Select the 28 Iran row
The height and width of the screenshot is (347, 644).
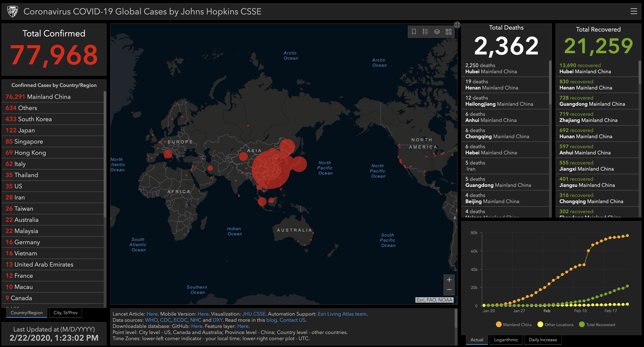[x=53, y=197]
